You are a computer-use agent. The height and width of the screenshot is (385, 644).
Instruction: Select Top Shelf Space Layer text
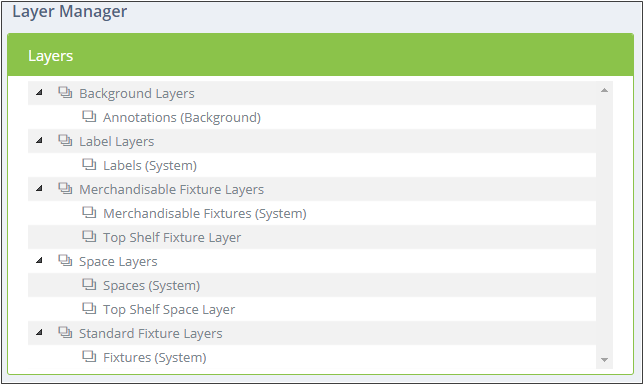pos(169,309)
